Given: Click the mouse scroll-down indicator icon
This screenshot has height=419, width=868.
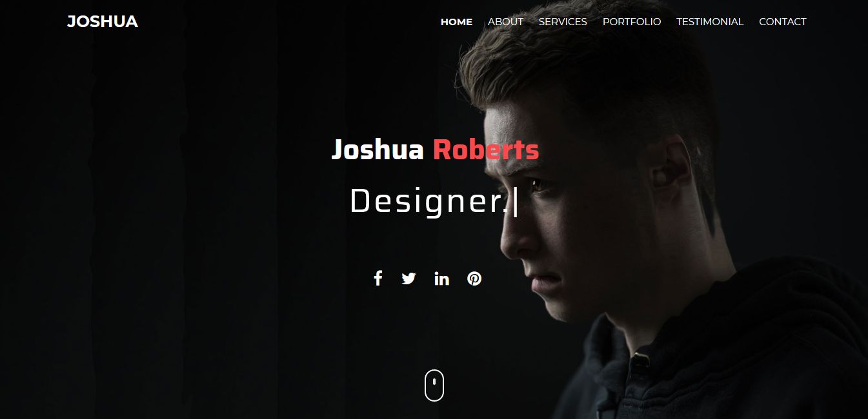Looking at the screenshot, I should (x=434, y=385).
